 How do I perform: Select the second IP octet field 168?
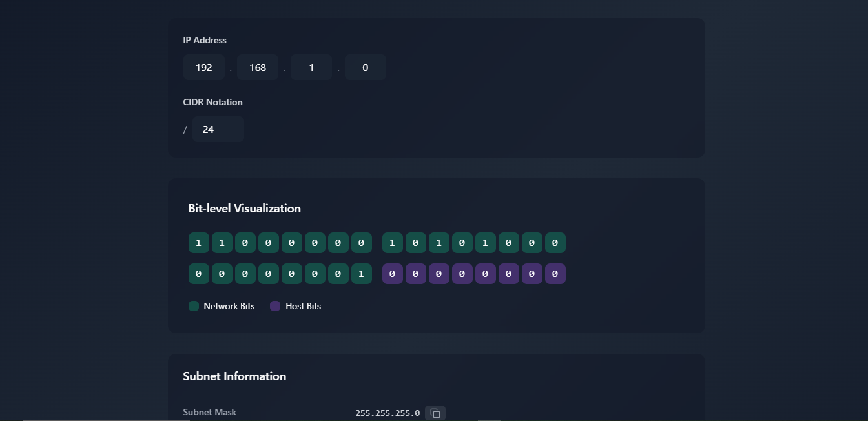click(x=258, y=67)
